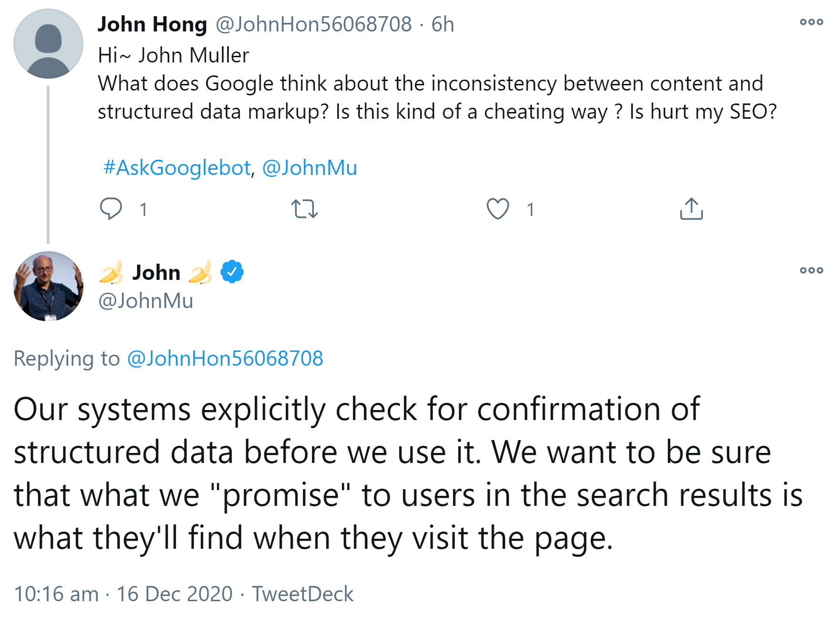Click the heart icon to like the tweet
Viewport: 840px width, 626px height.
point(498,209)
